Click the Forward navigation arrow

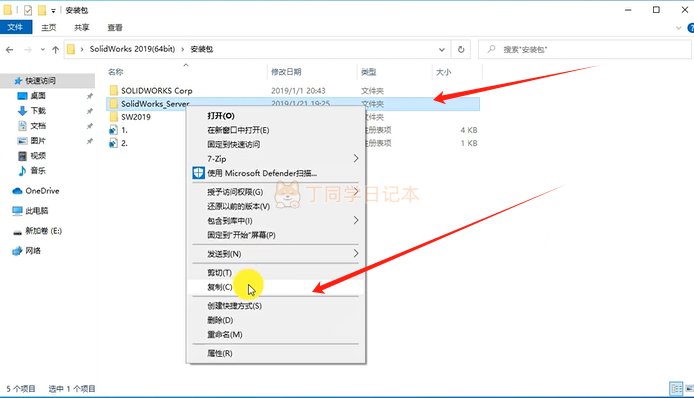tap(28, 50)
